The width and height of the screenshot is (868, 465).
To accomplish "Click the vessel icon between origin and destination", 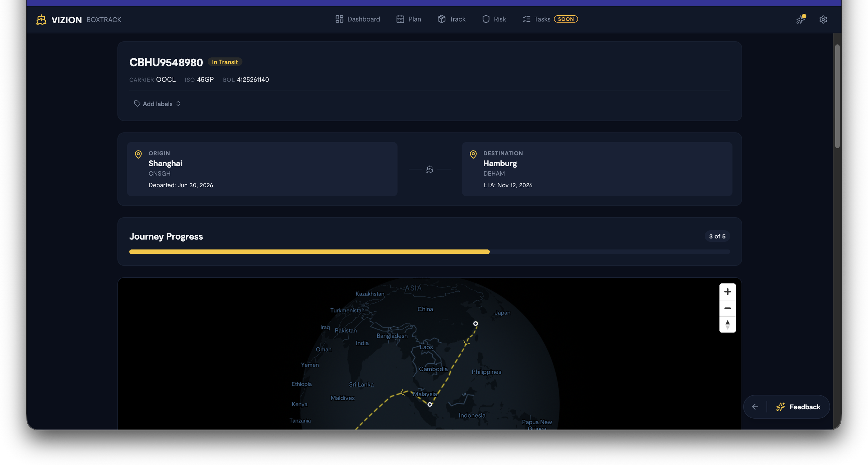I will click(430, 169).
